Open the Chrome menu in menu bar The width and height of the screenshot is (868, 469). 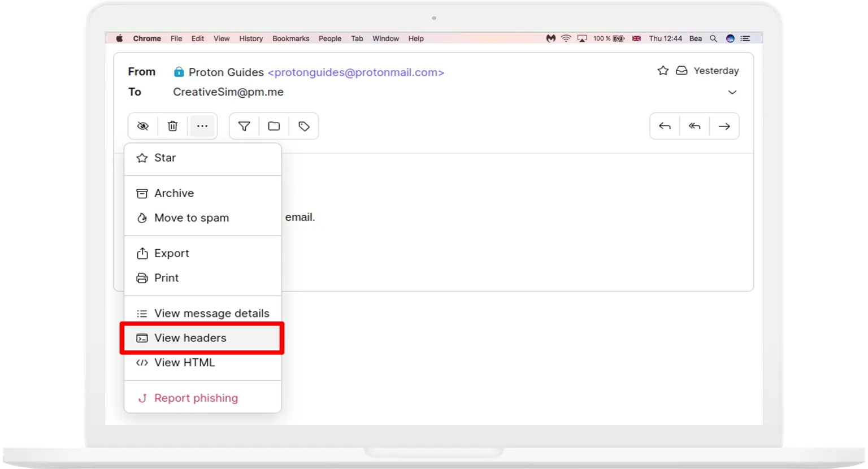point(147,38)
